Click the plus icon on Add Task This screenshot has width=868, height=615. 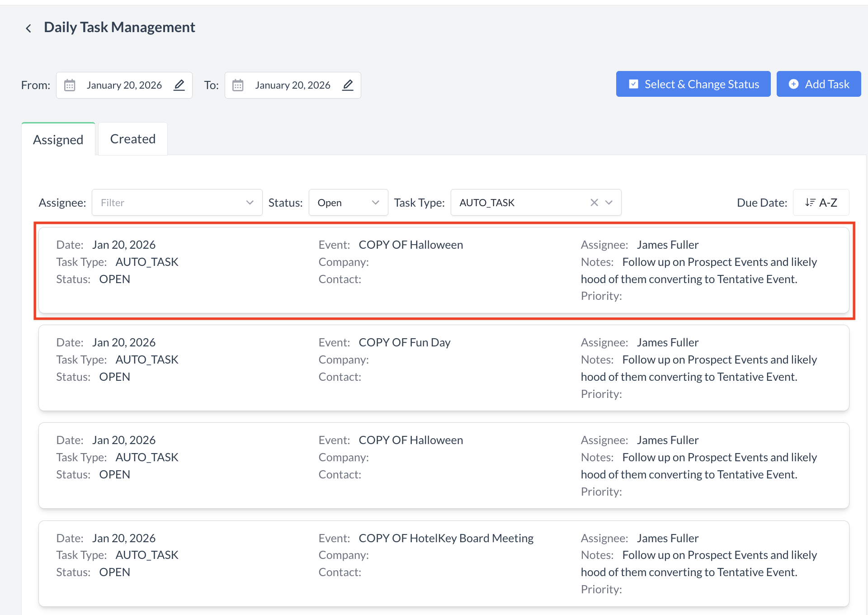[x=794, y=84]
